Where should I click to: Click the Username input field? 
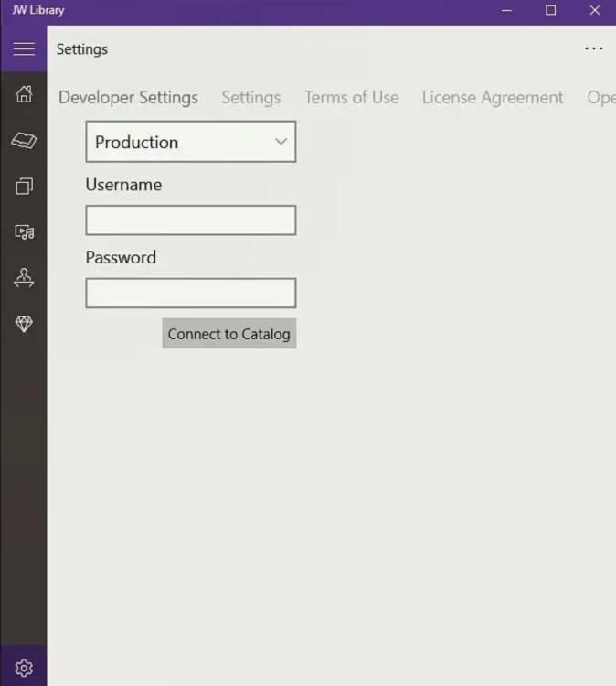(x=190, y=220)
